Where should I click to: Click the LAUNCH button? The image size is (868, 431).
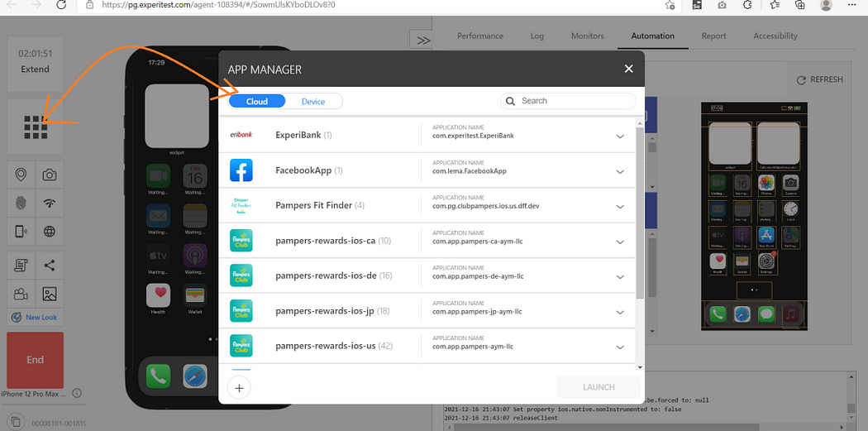pos(599,387)
